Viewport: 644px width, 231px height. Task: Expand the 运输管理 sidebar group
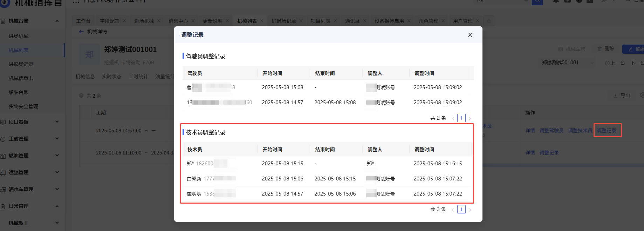57,172
